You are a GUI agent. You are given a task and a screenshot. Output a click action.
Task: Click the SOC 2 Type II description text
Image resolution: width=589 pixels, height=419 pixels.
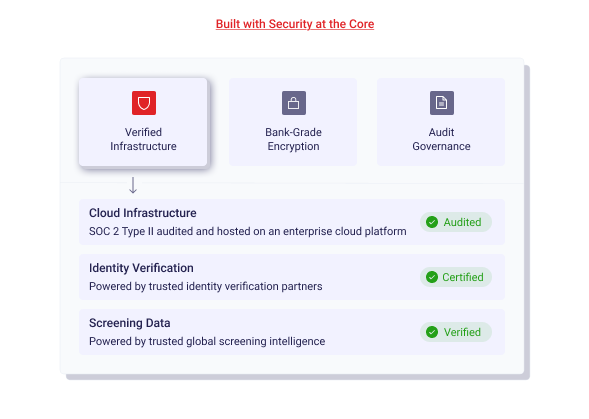[248, 231]
